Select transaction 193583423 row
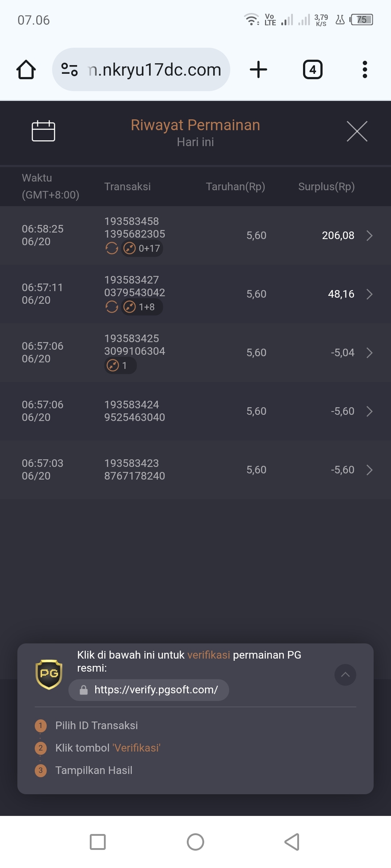 195,470
